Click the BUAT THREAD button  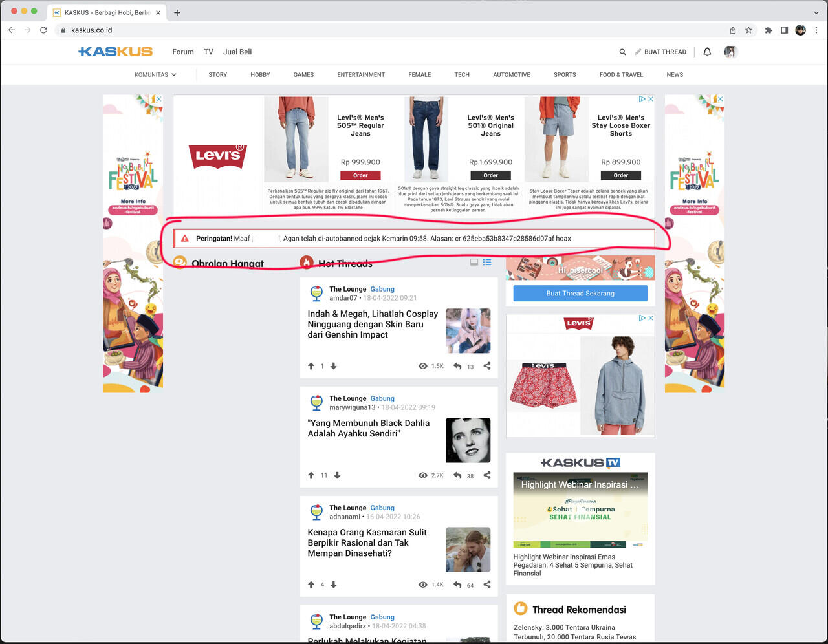point(660,52)
